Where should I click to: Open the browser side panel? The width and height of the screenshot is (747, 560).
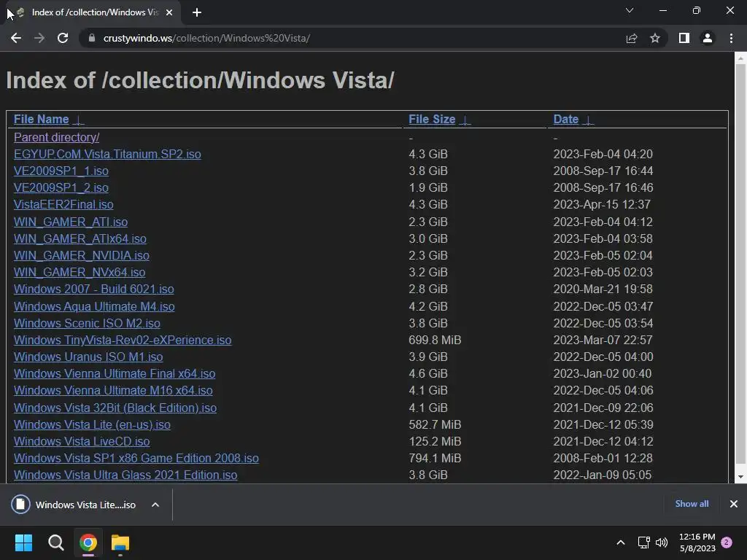[x=684, y=38]
